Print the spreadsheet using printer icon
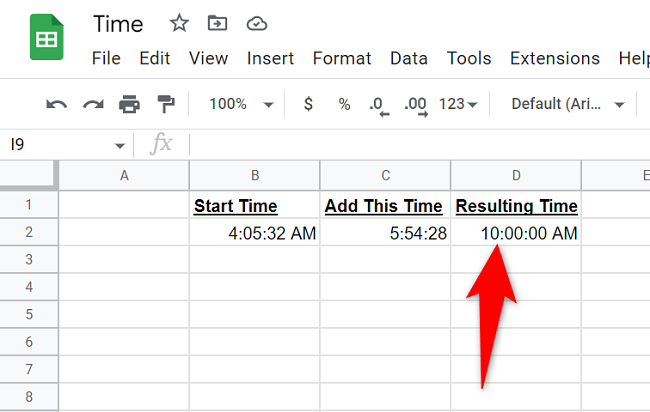The height and width of the screenshot is (412, 650). click(x=129, y=104)
